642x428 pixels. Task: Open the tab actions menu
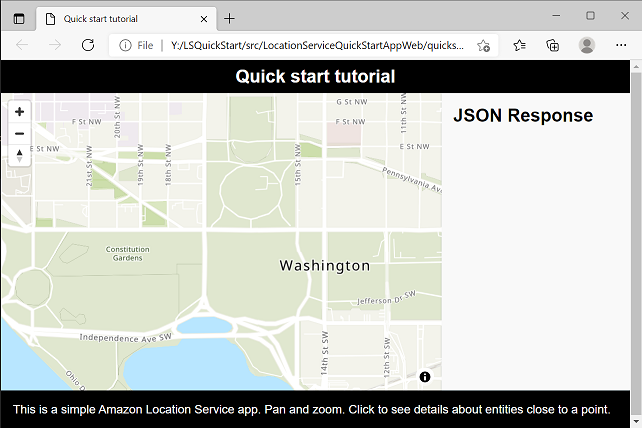click(18, 18)
